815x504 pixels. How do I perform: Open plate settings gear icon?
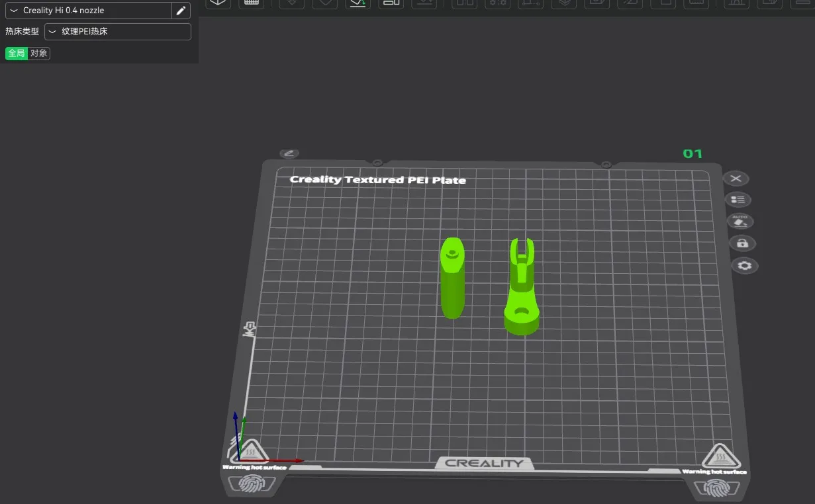(745, 266)
